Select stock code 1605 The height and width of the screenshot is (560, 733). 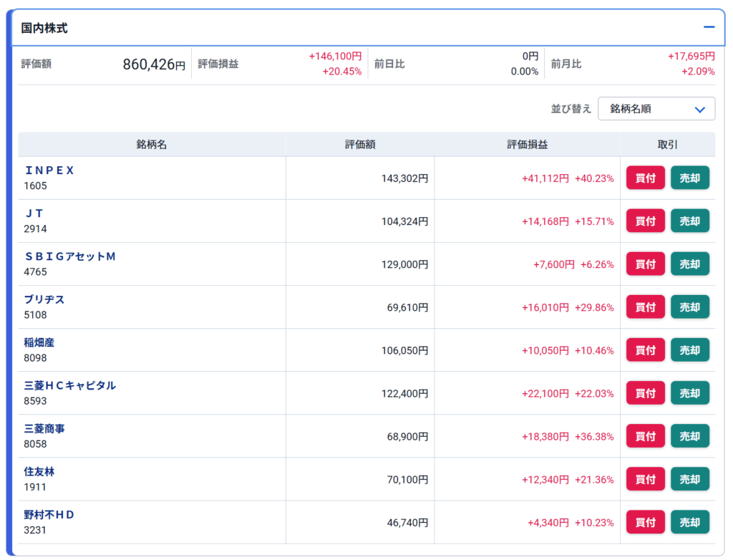[x=36, y=185]
